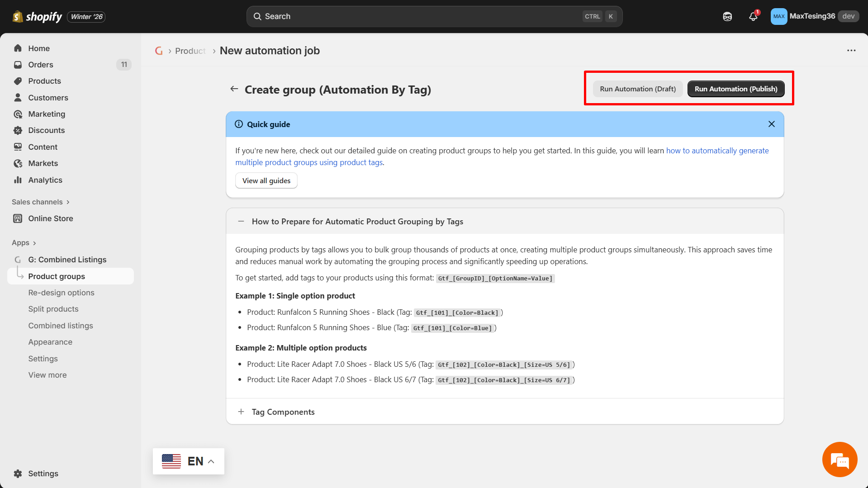Screen dimensions: 868x488
Task: Go back using the left arrow
Action: [234, 89]
